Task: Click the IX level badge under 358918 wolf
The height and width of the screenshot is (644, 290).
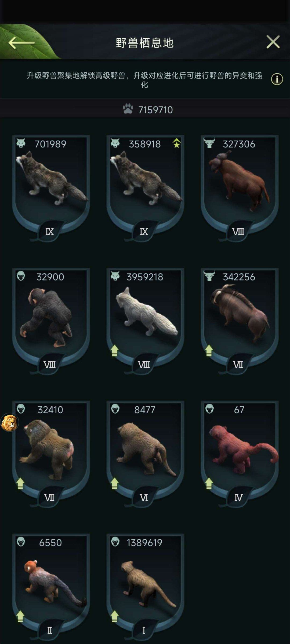Action: tap(144, 231)
